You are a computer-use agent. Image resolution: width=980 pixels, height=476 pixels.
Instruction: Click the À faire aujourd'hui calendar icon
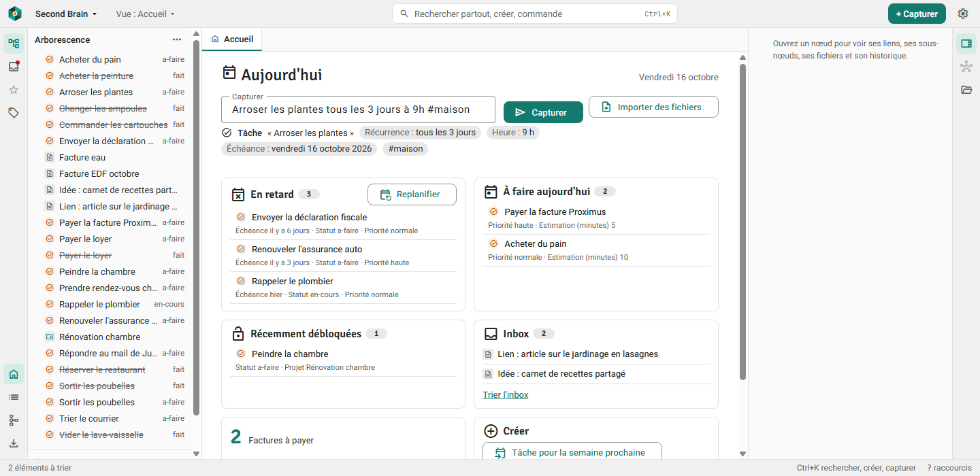coord(491,192)
